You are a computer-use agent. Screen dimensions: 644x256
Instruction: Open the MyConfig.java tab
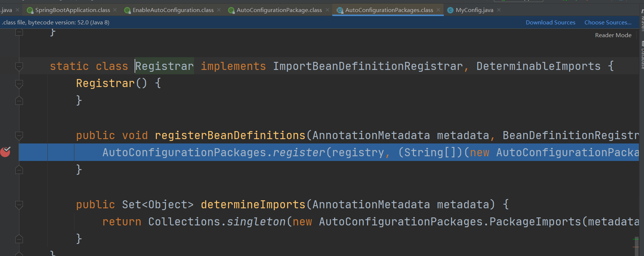tap(474, 10)
